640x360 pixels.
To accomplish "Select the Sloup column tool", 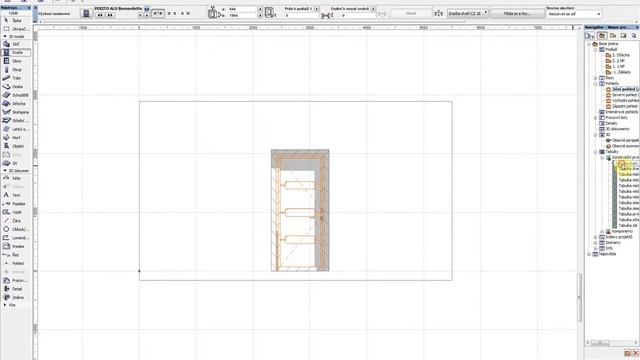I will [x=16, y=70].
